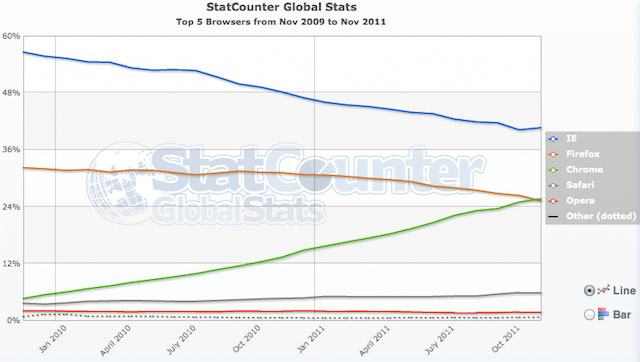Click the Opera legend label
Viewport: 640px width, 362px height.
[x=580, y=200]
